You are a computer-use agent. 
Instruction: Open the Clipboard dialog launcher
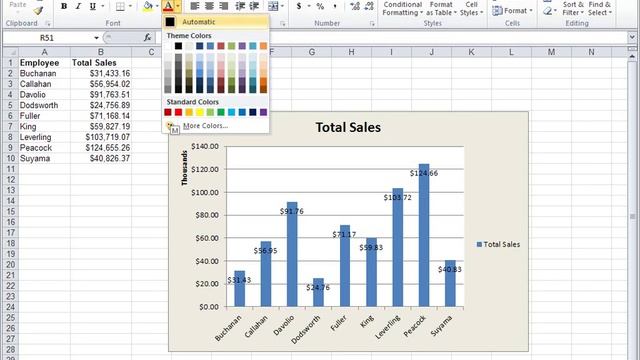pos(48,24)
